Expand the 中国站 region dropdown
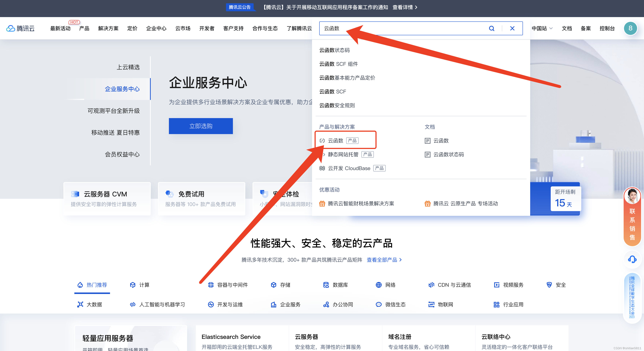The image size is (644, 351). (542, 28)
